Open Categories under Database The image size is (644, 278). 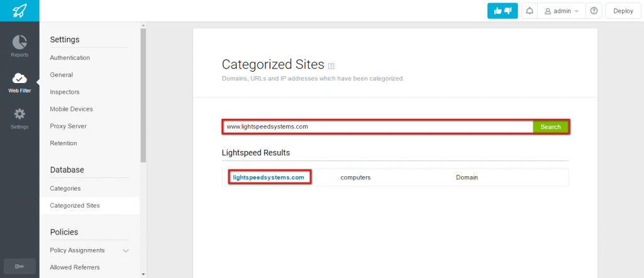65,189
